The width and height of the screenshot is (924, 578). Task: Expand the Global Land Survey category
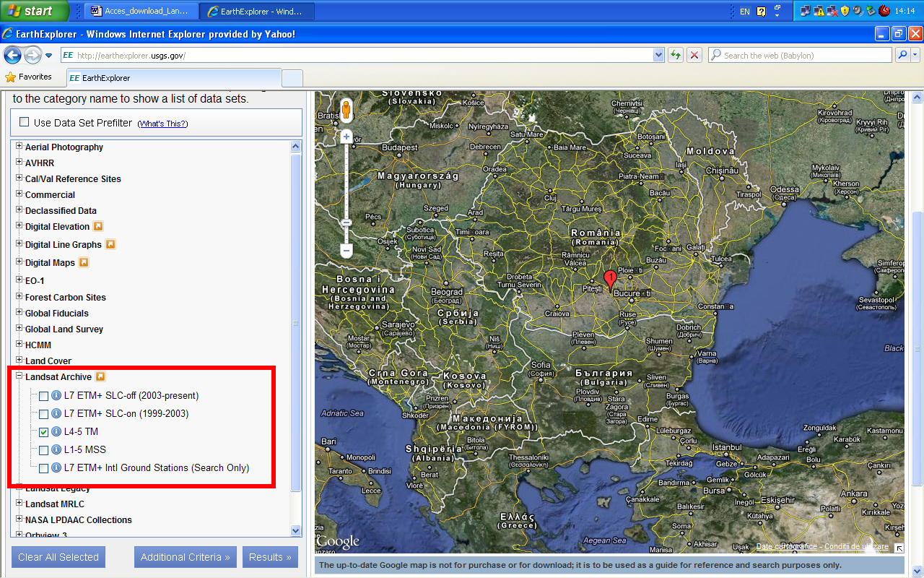tap(19, 329)
